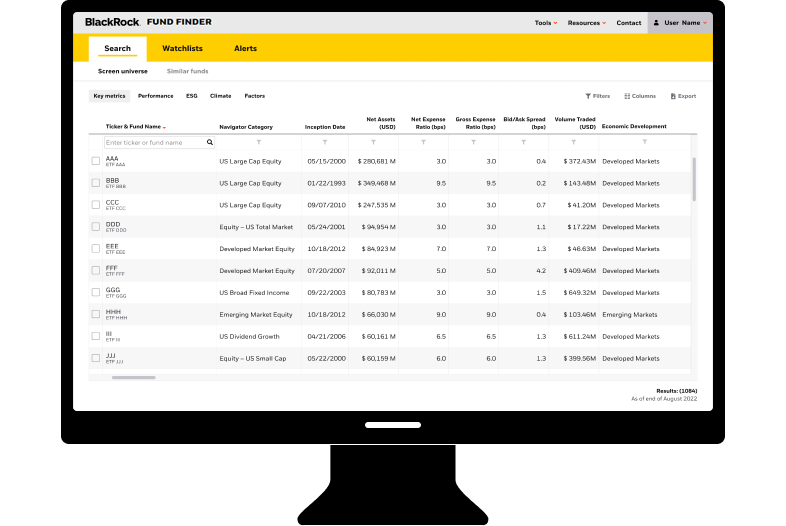Click the Similar funds link

tap(187, 72)
